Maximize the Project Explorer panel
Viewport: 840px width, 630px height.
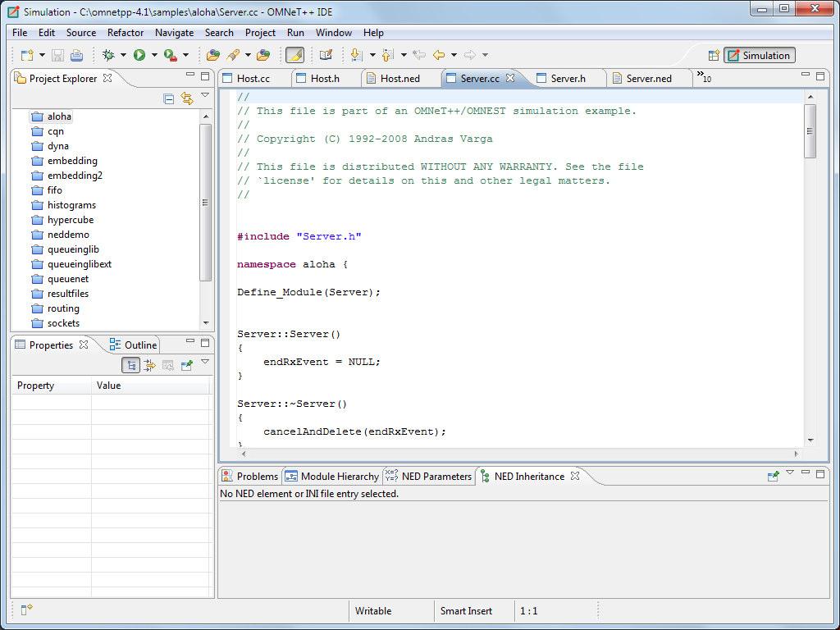point(204,76)
